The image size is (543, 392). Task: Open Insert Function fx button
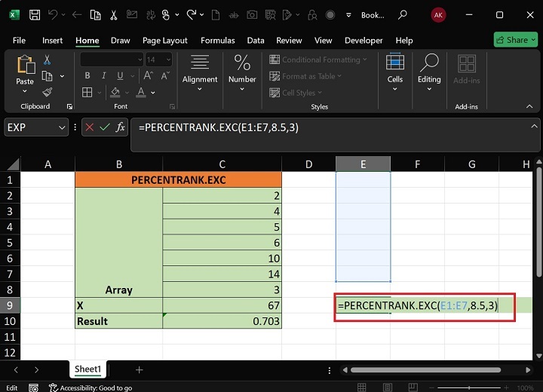pyautogui.click(x=120, y=127)
